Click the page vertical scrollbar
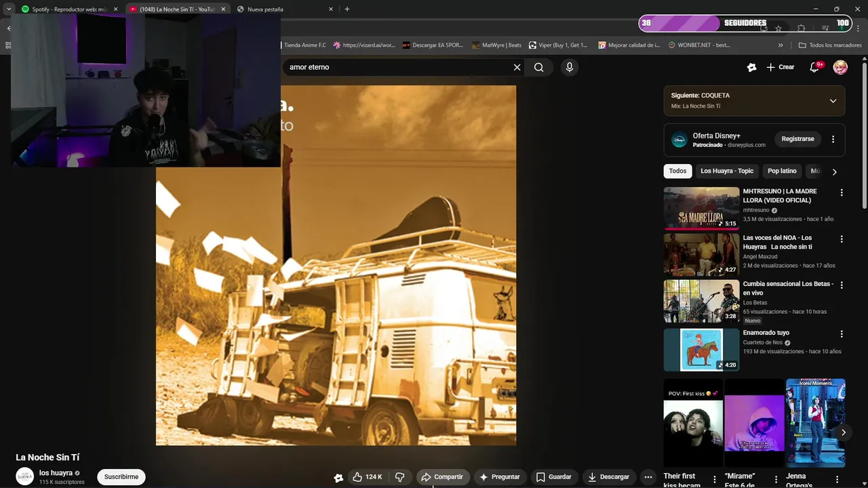This screenshot has width=868, height=488. [x=864, y=136]
